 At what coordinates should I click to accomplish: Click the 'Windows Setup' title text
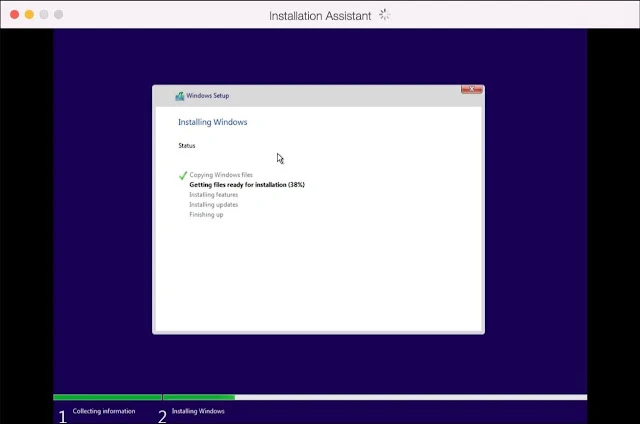coord(208,95)
